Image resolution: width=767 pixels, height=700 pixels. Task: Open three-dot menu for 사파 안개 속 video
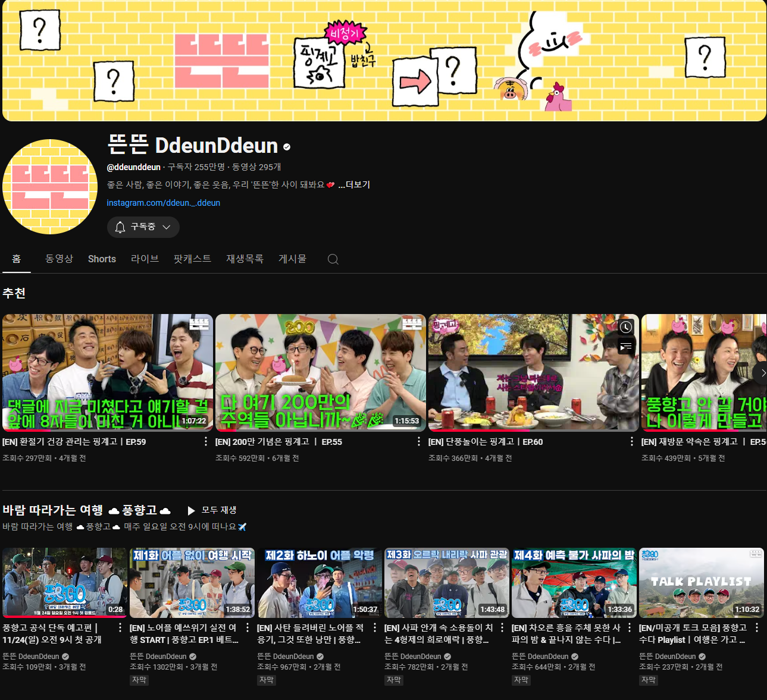pyautogui.click(x=502, y=627)
